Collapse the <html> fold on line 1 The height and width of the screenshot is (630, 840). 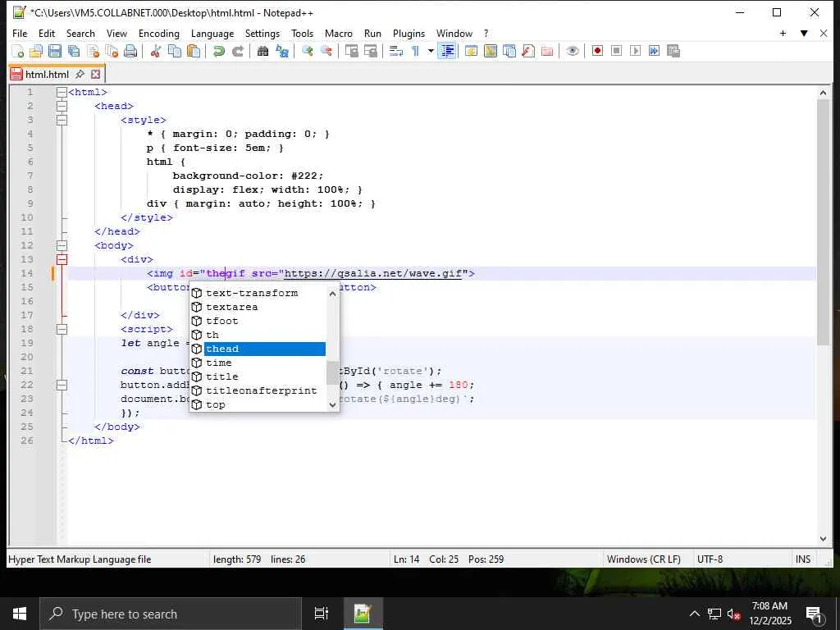click(62, 92)
